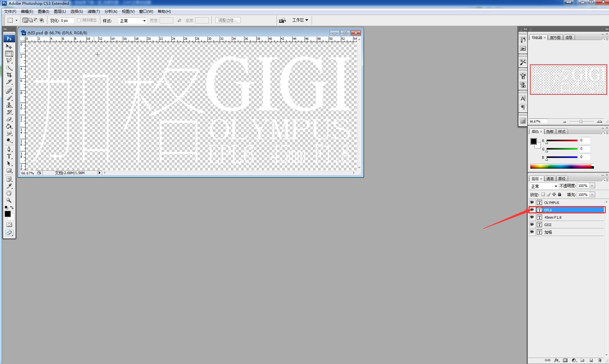Toggle lock position
Screen dimensions: 609x364
(554, 194)
